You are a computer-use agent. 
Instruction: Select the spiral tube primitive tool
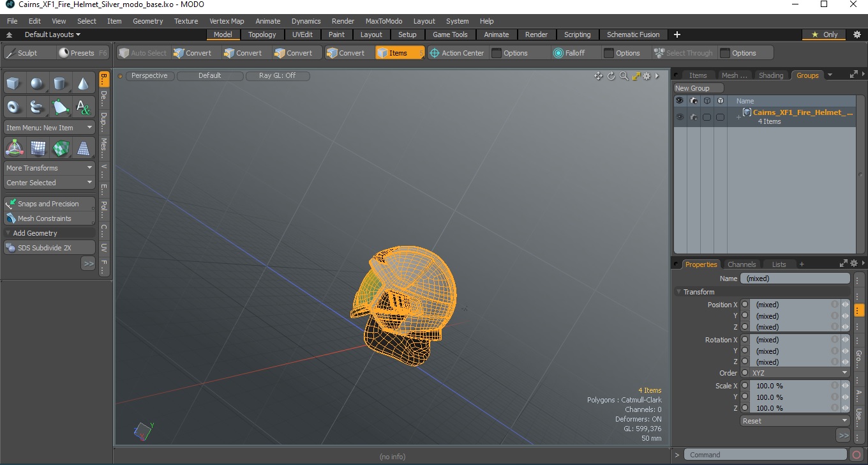click(38, 107)
